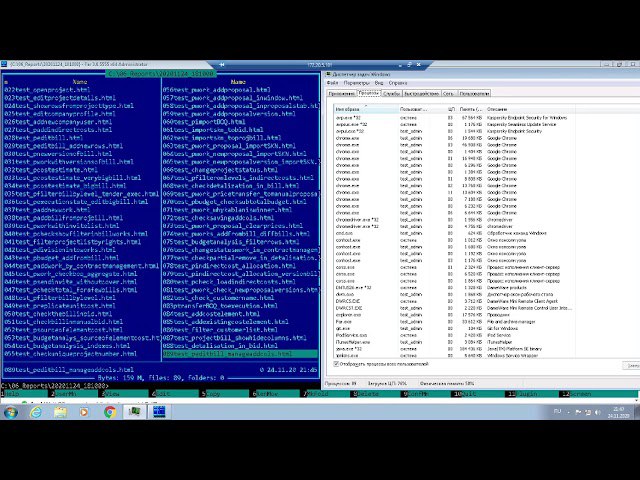Screen dimensions: 640x480
Task: Open the system tray clock
Action: point(618,412)
